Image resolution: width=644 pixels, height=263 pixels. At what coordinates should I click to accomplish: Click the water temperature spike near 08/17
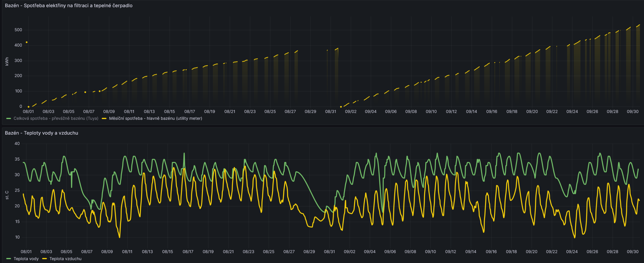(184, 153)
